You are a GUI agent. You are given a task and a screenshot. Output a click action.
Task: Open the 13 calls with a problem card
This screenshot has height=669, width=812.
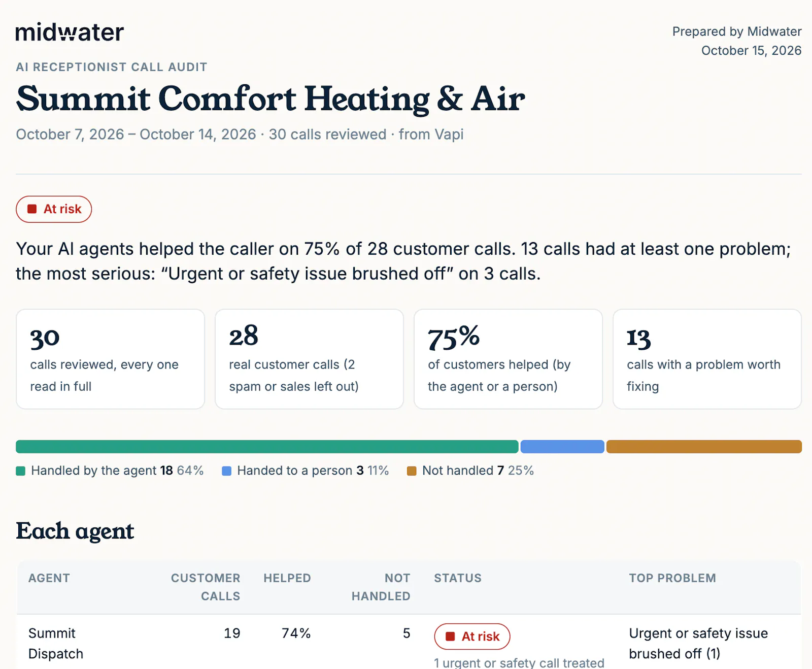(x=707, y=359)
